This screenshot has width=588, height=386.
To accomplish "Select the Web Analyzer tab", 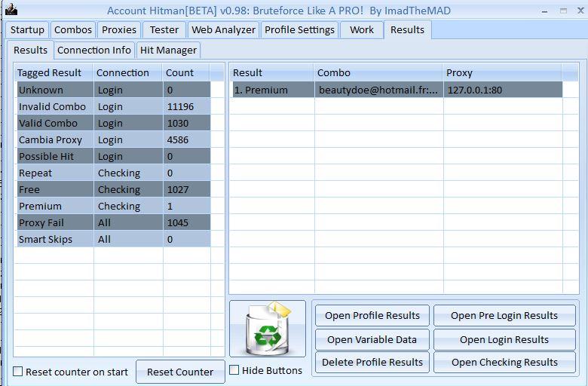I will point(223,29).
